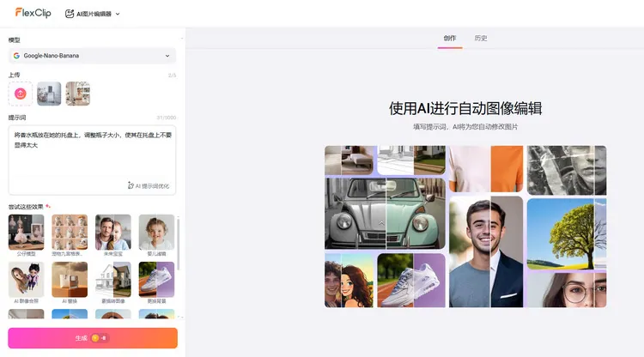The image size is (644, 357).
Task: Click the woman with glasses example image
Action: pos(567,290)
